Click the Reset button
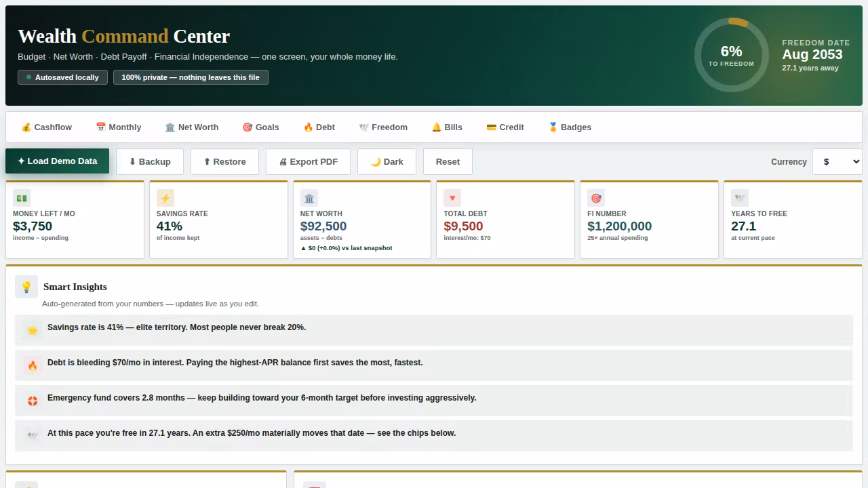This screenshot has height=488, width=868. [x=448, y=162]
